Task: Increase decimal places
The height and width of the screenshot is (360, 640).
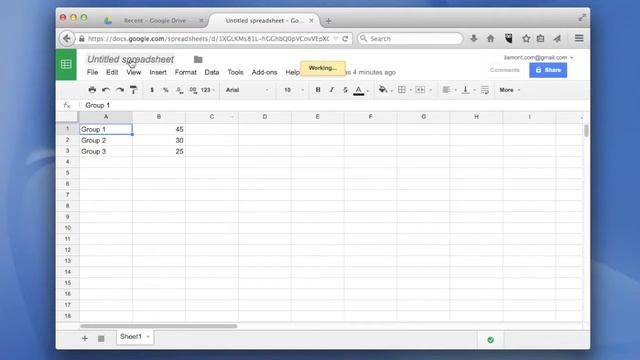Action: [193, 90]
